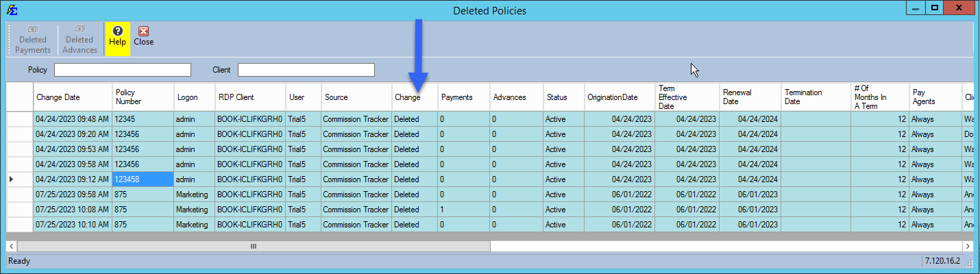Sort by Change column header
This screenshot has width=980, height=274.
tap(415, 97)
